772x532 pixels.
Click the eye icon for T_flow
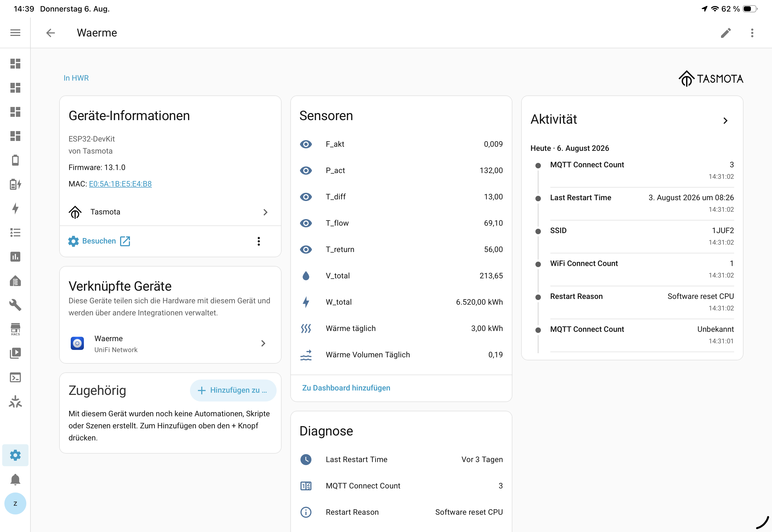pos(305,223)
